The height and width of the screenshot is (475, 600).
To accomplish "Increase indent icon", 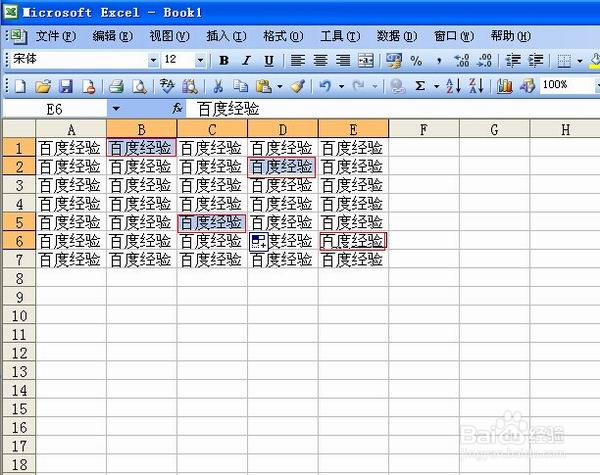I will coord(536,60).
